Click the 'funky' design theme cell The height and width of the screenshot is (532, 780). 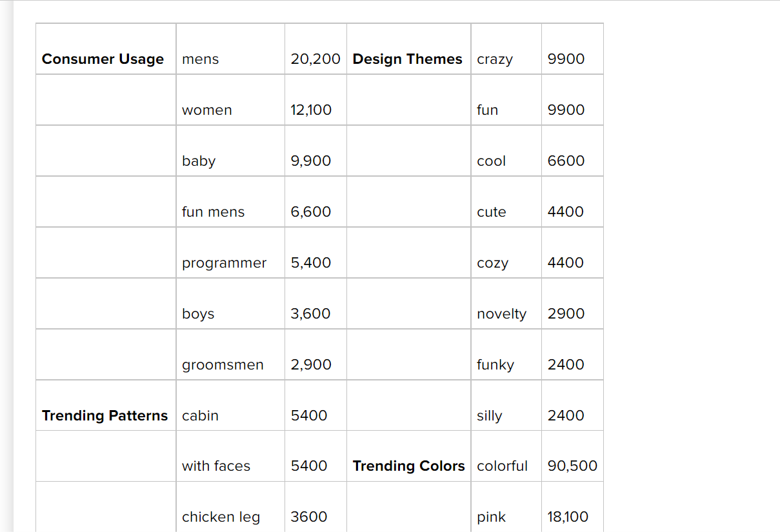(x=506, y=355)
